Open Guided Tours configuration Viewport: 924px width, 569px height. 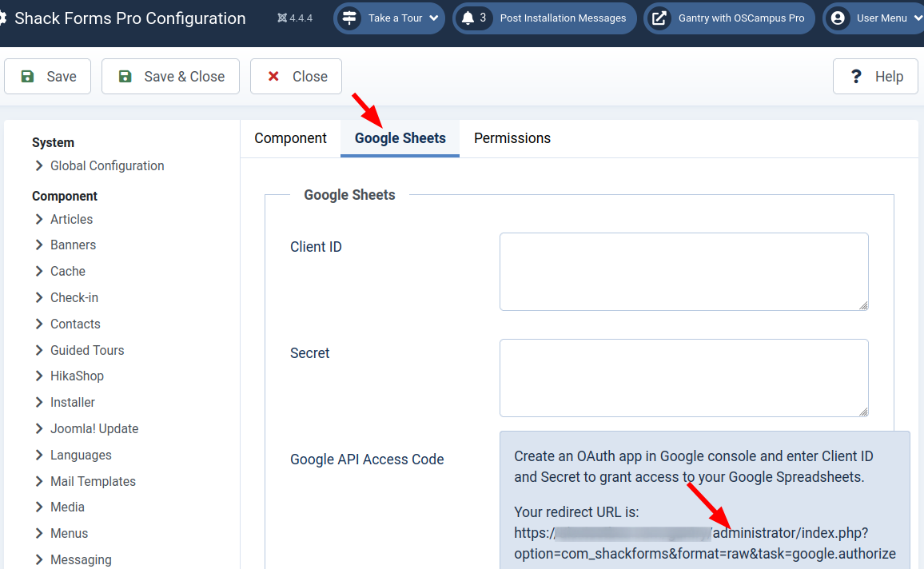pyautogui.click(x=87, y=351)
